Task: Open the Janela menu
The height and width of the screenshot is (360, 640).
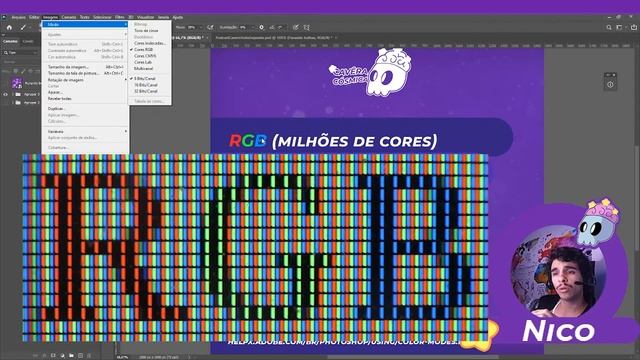Action: coord(163,17)
